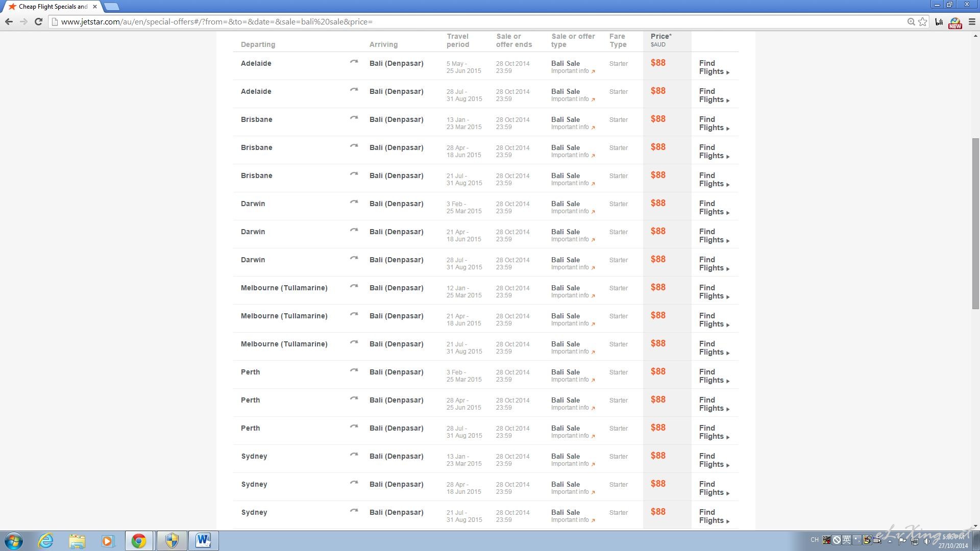Find Flights for Sydney 21 Jul - 31 Aug
980x551 pixels.
(714, 516)
